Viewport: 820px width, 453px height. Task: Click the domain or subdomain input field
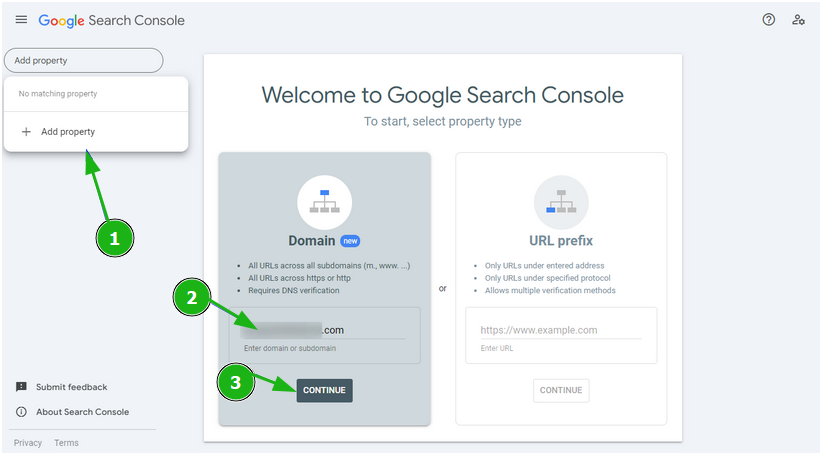click(x=324, y=329)
